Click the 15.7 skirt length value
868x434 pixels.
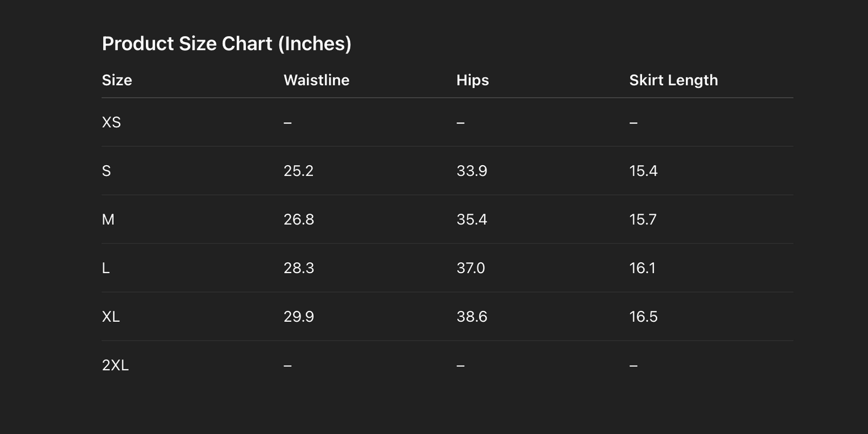(x=643, y=220)
